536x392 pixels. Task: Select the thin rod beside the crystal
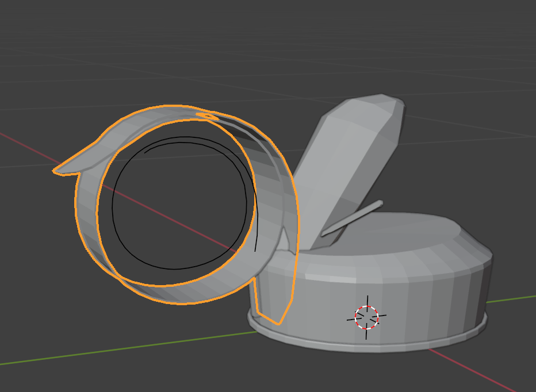[352, 218]
